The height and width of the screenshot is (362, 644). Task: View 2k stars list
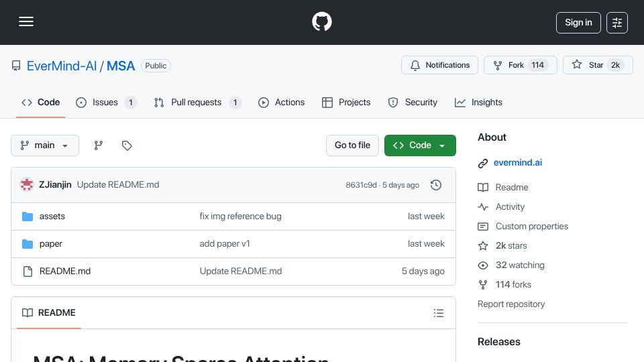pos(511,246)
